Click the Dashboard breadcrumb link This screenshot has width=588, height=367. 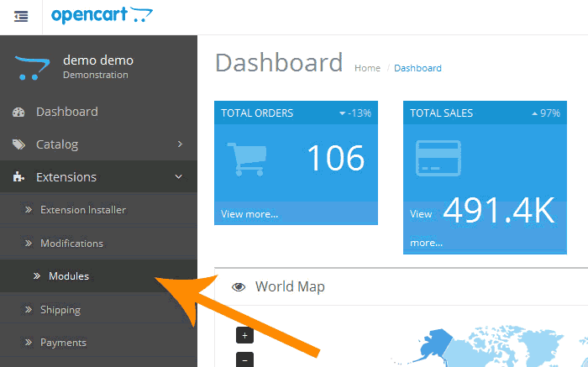pos(417,68)
